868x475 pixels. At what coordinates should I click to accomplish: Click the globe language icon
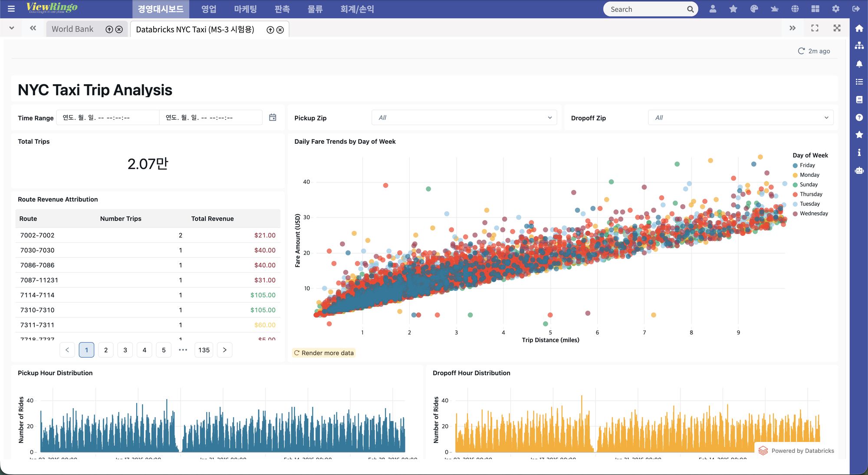(795, 9)
